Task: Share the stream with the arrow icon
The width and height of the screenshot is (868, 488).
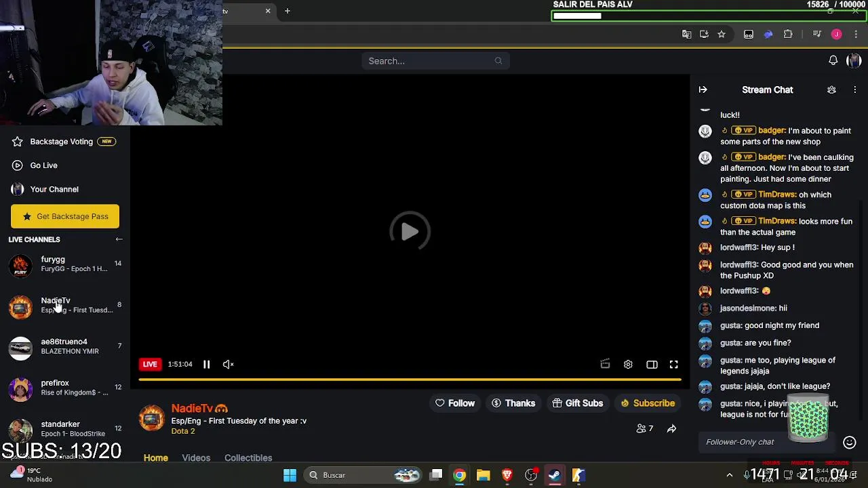Action: click(x=671, y=428)
